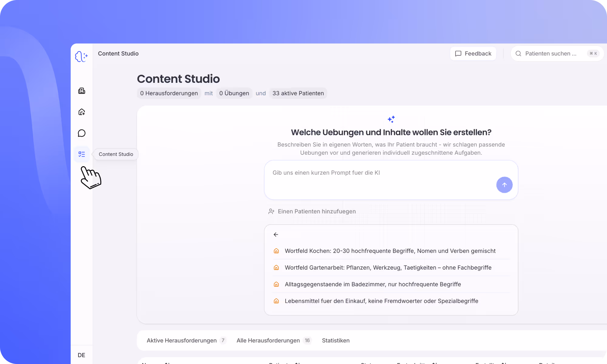The image size is (607, 364).
Task: Open the clinic building sidebar icon
Action: pos(82,91)
